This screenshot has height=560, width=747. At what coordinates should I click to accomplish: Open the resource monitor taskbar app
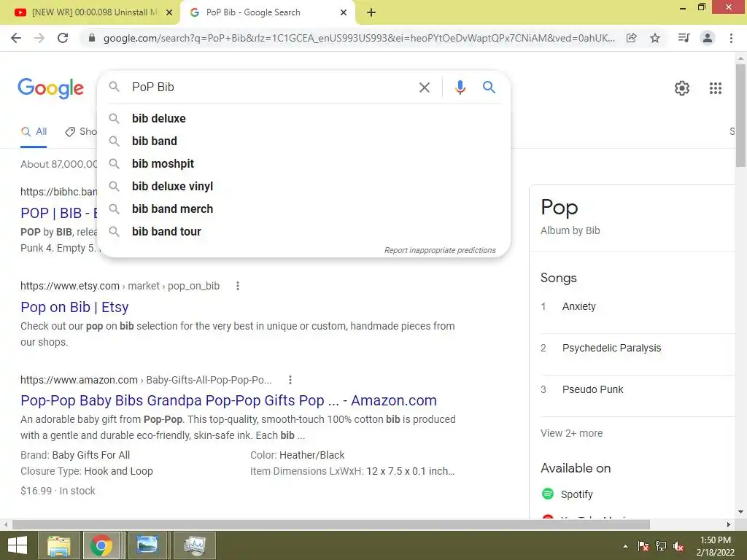click(194, 545)
